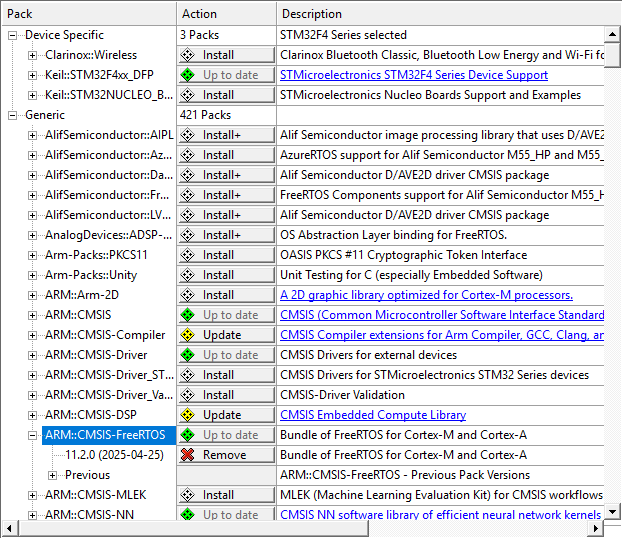Screen dimensions: 623x539
Task: Click Install+ for AnalogDevices::ADSP
Action: [x=226, y=235]
